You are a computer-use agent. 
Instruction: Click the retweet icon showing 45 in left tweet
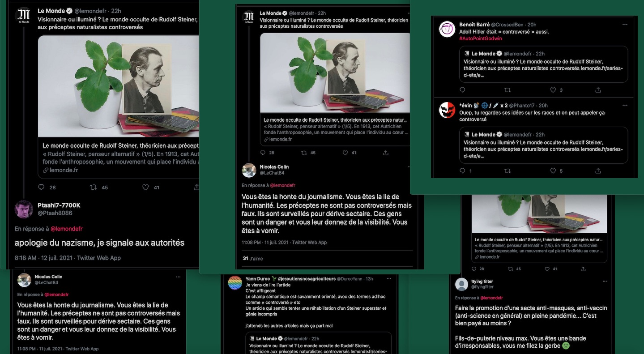[x=94, y=187]
